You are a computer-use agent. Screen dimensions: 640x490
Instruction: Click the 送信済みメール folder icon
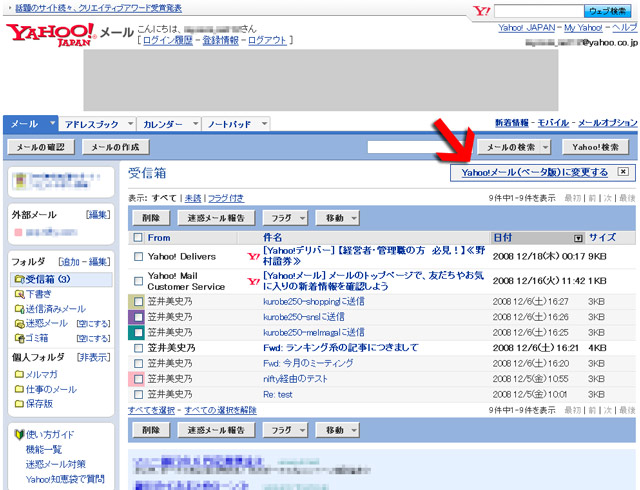click(x=20, y=309)
